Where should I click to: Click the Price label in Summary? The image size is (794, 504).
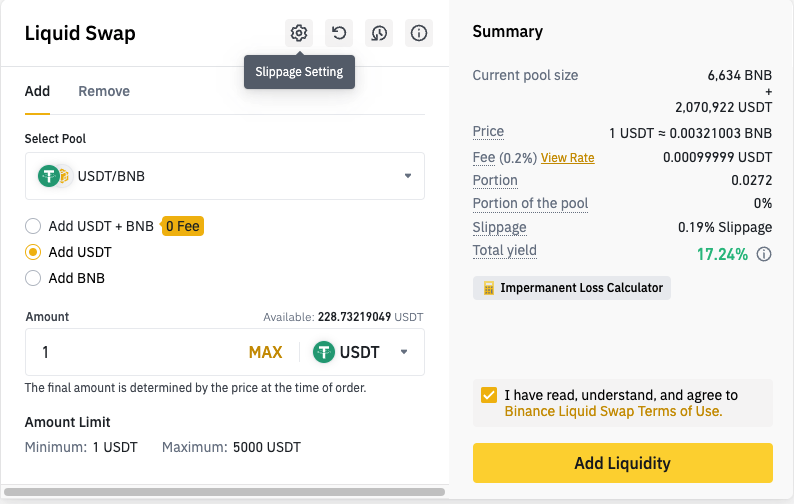[x=488, y=132]
